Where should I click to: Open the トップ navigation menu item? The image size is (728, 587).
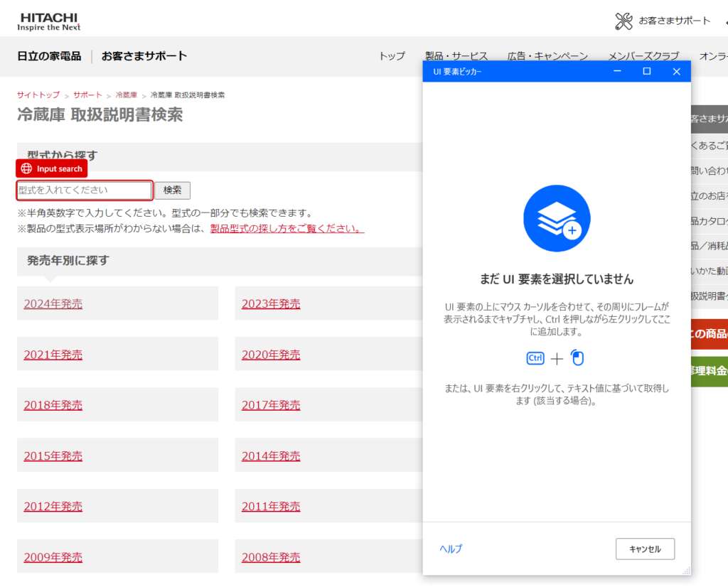392,56
